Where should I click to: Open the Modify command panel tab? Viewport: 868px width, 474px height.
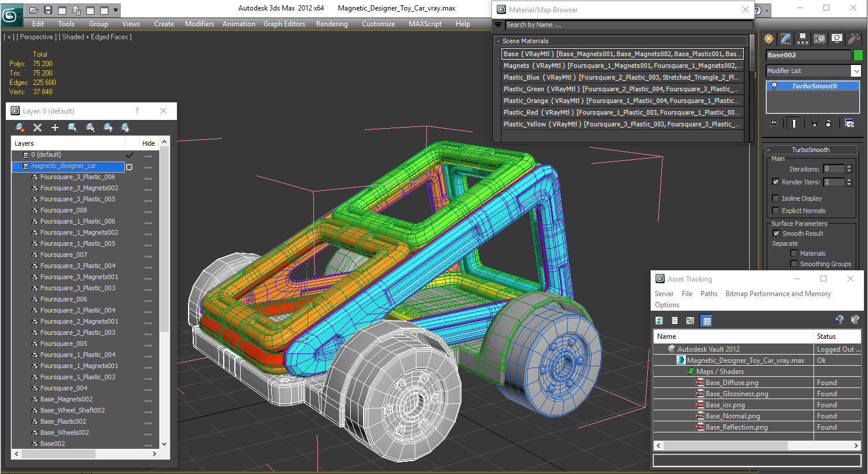click(x=786, y=39)
